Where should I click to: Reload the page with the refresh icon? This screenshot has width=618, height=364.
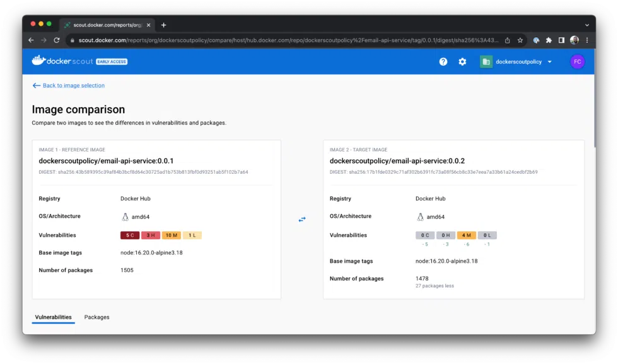click(57, 40)
